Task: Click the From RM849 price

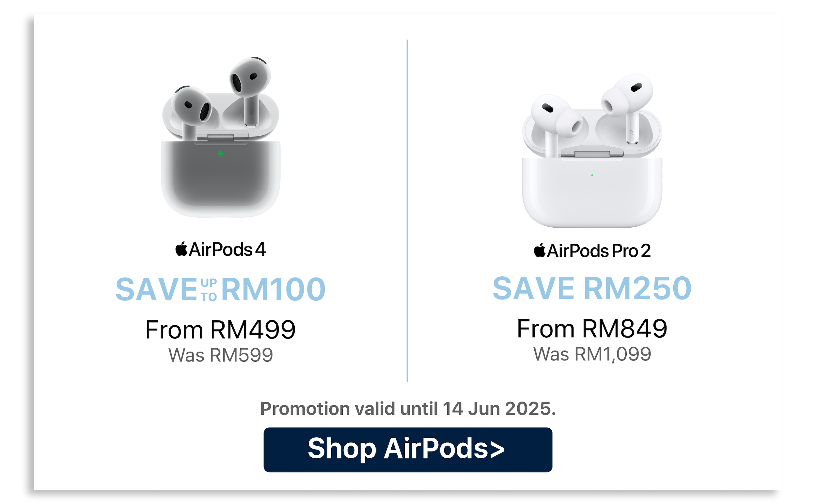Action: [x=592, y=329]
